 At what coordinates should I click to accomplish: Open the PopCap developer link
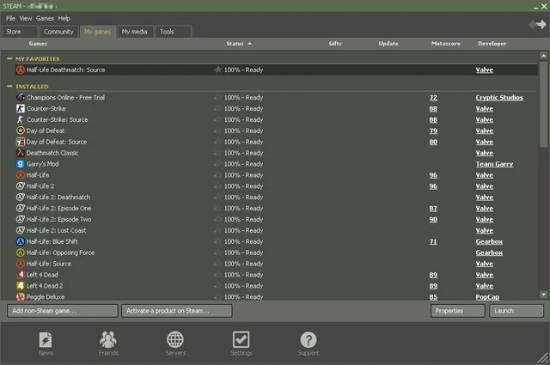[x=487, y=297]
